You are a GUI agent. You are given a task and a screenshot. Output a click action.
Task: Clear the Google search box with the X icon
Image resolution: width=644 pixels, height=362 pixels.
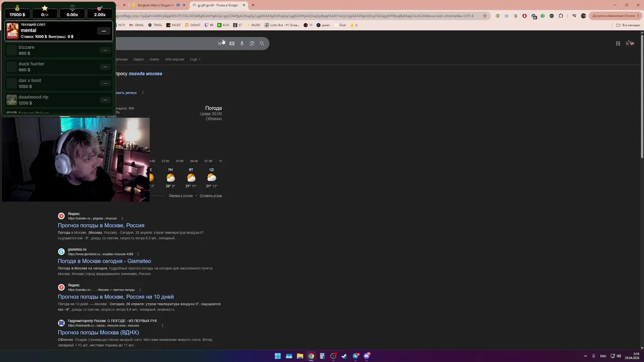click(219, 44)
